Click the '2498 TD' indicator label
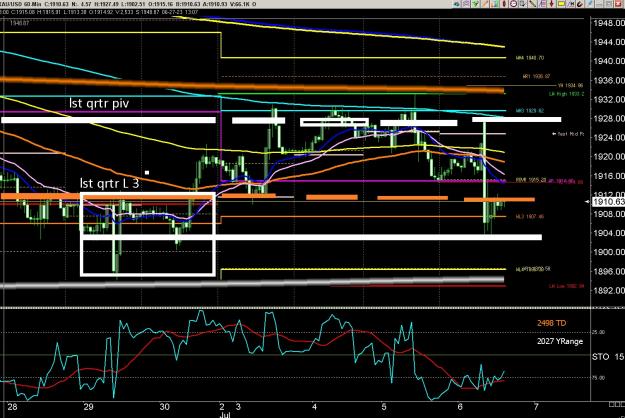This screenshot has height=418, width=625. click(x=551, y=323)
